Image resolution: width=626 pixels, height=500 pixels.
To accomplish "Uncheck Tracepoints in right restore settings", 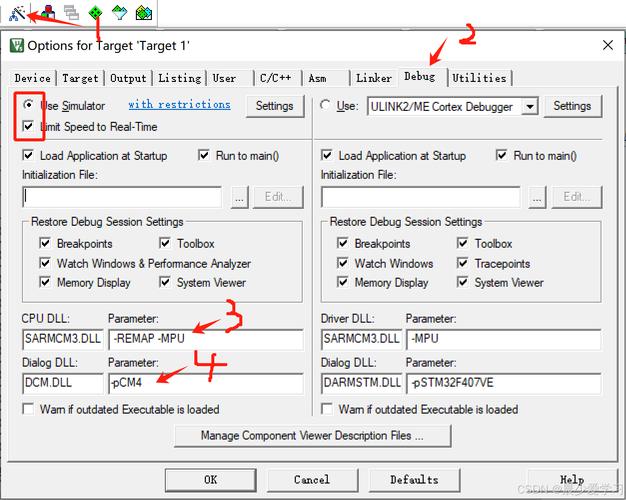I will pyautogui.click(x=464, y=263).
